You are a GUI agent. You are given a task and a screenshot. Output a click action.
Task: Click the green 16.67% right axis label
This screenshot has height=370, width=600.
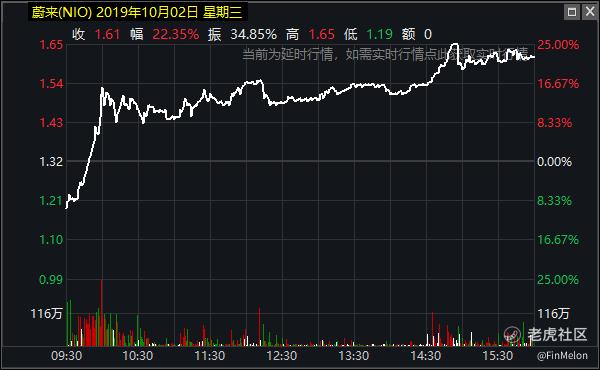(x=558, y=240)
